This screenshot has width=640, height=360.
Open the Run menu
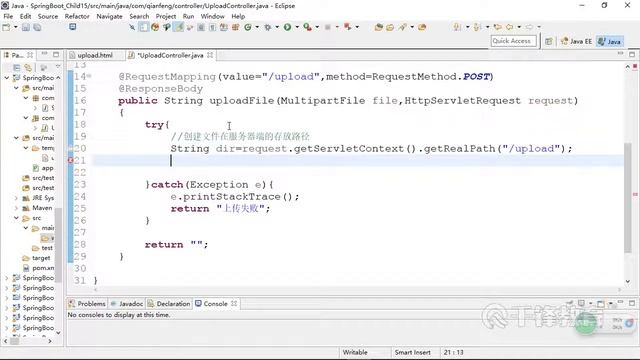click(x=188, y=16)
